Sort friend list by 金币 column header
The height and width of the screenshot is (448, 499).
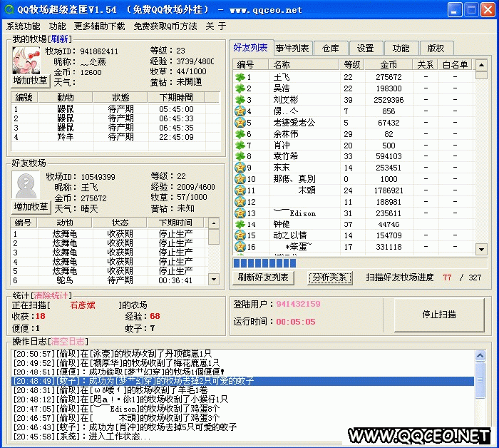(389, 65)
